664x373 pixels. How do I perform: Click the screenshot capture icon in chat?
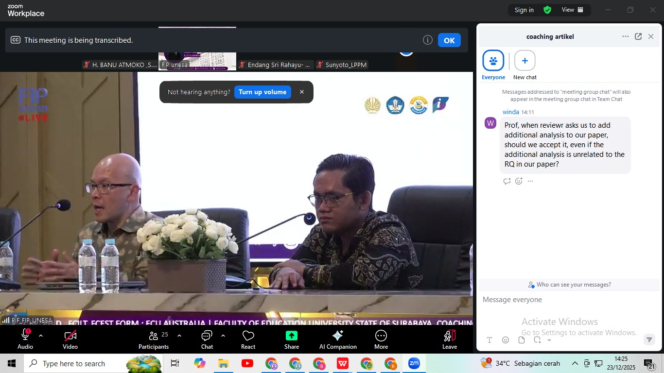click(537, 340)
